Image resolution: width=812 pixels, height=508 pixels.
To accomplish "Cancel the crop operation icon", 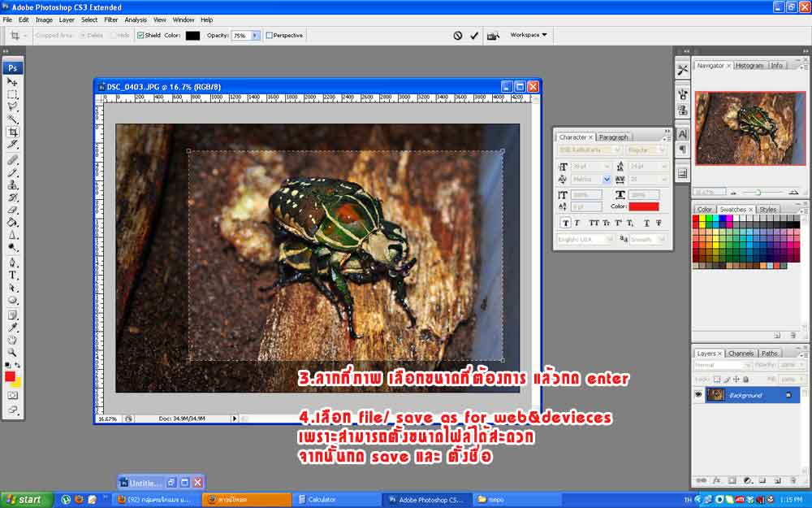I will (458, 36).
